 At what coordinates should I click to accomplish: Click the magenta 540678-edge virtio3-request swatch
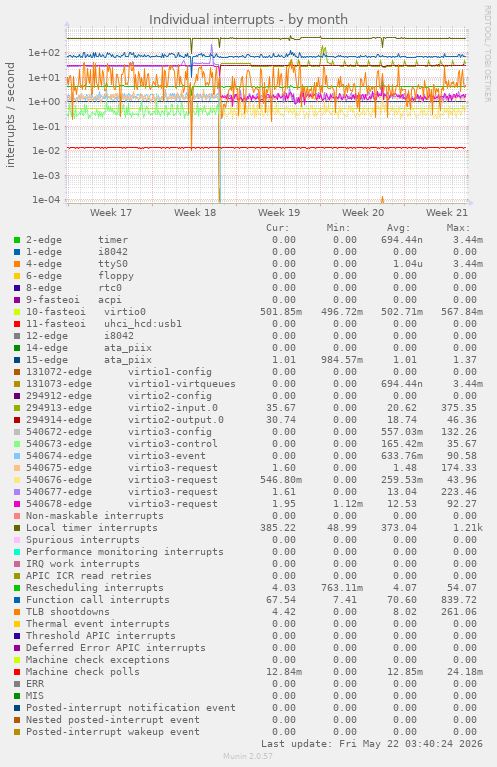click(x=17, y=504)
